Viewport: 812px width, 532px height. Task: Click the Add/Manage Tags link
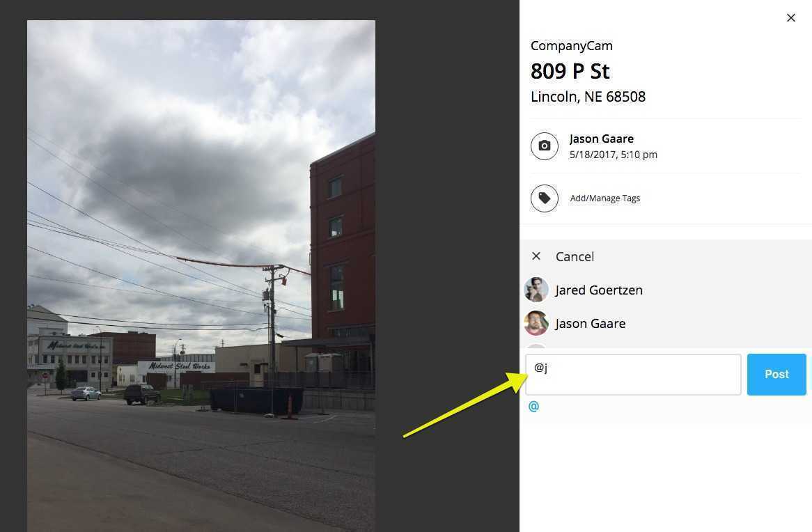pos(605,198)
